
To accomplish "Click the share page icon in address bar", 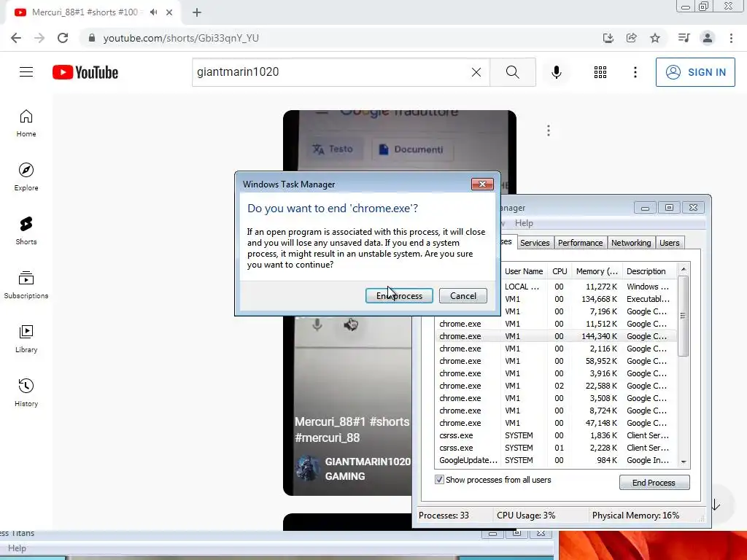I will 632,38.
